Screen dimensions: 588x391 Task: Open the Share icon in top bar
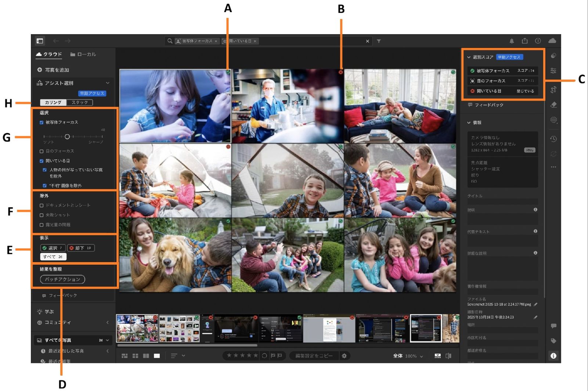525,41
